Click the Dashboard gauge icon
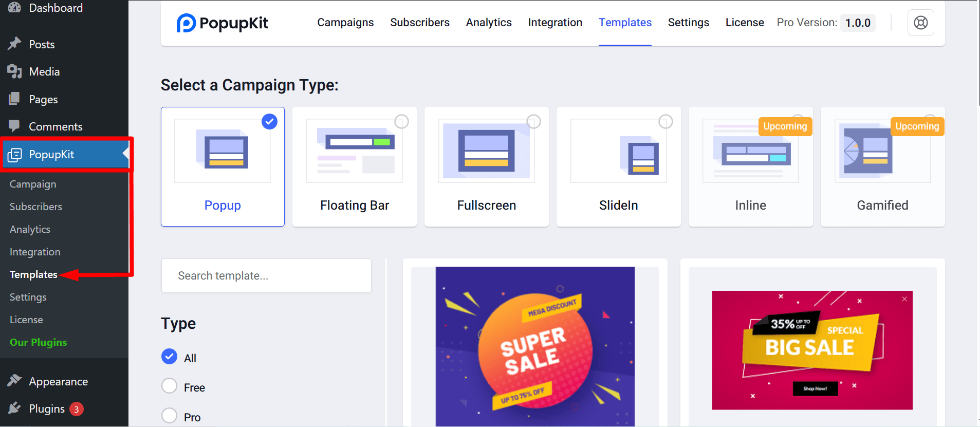Image resolution: width=980 pixels, height=427 pixels. tap(14, 8)
